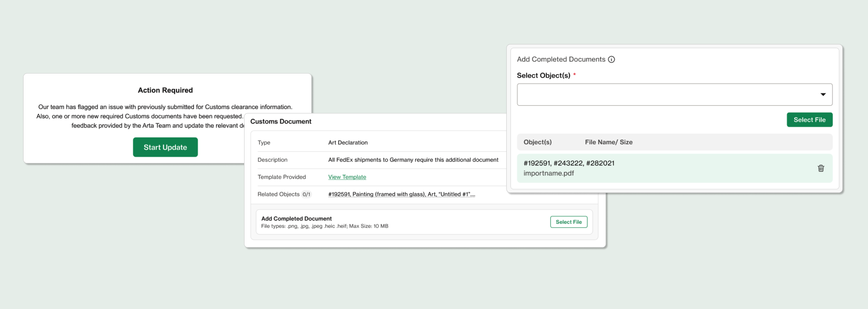
Task: Click the 0/1 Related Objects badge
Action: (306, 194)
